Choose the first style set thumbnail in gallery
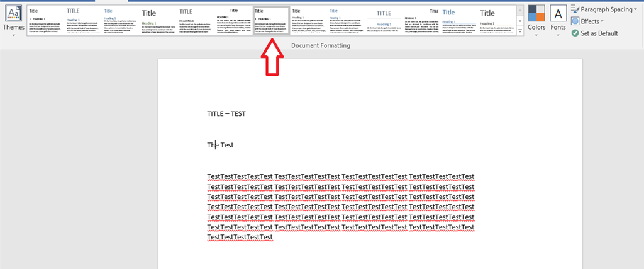This screenshot has height=269, width=644. coord(45,21)
